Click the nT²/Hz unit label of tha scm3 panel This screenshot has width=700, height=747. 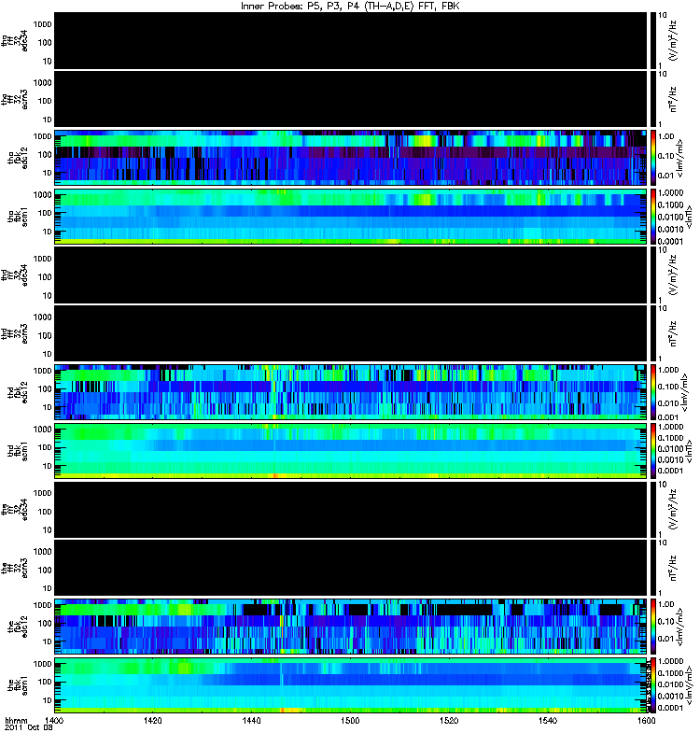673,99
